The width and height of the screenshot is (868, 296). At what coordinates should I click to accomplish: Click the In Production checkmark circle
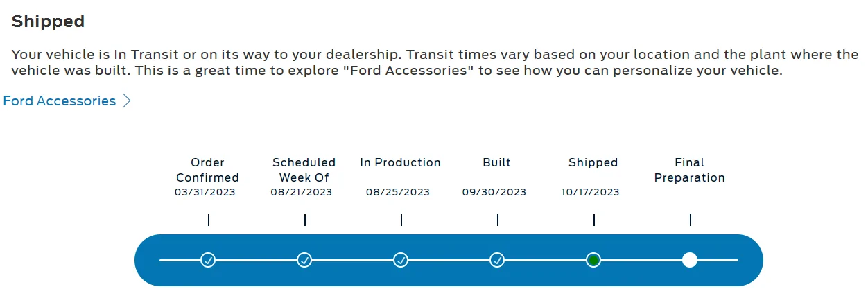401,260
